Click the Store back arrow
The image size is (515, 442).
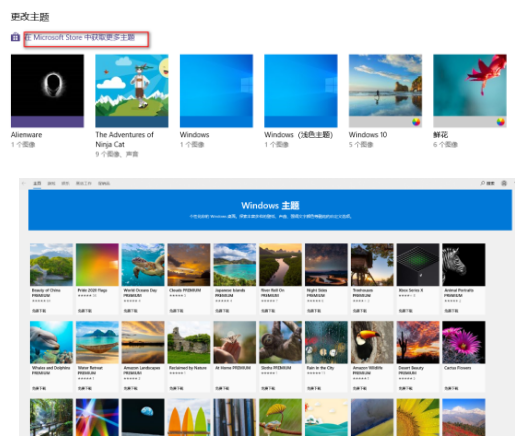coord(24,183)
